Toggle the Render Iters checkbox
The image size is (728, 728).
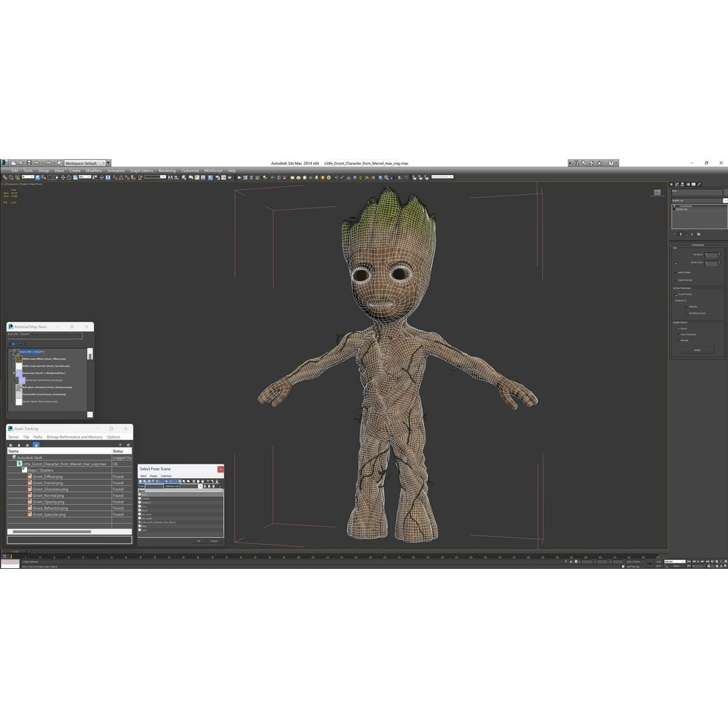[675, 264]
